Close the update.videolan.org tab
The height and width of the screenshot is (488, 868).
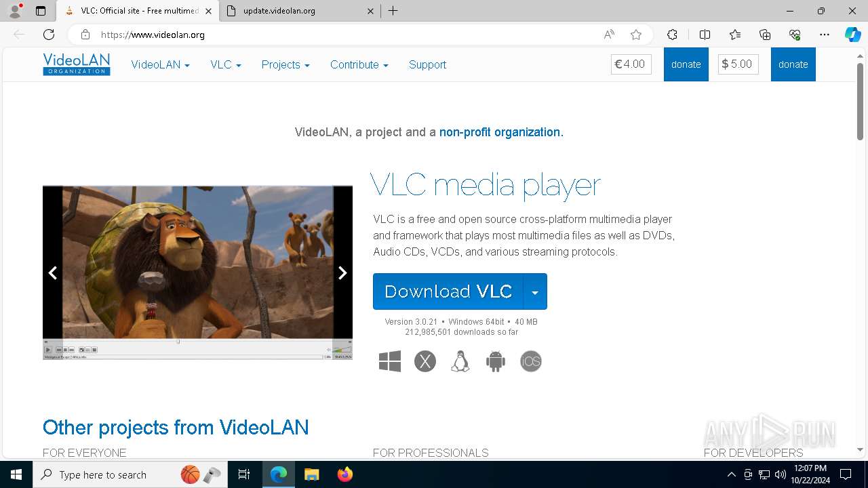point(370,11)
